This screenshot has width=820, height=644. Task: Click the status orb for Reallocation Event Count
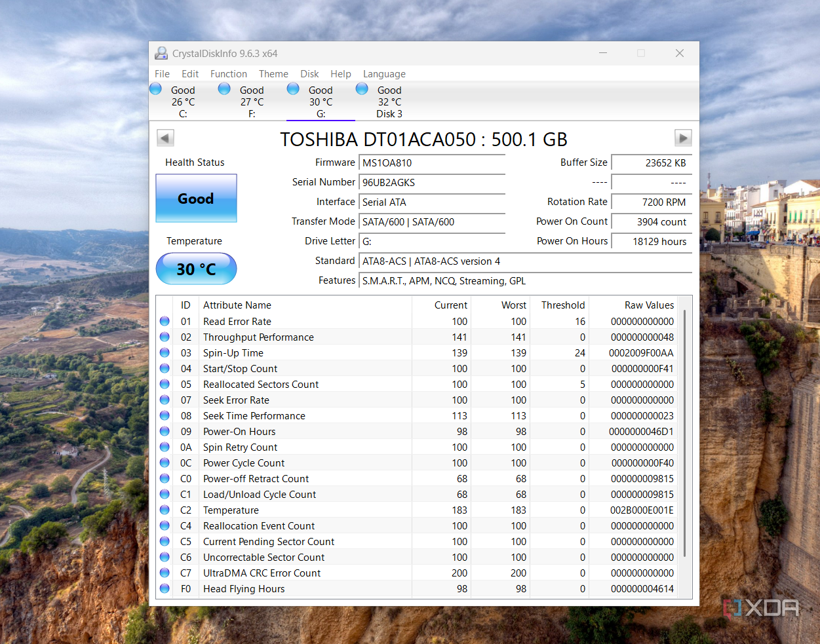[165, 525]
